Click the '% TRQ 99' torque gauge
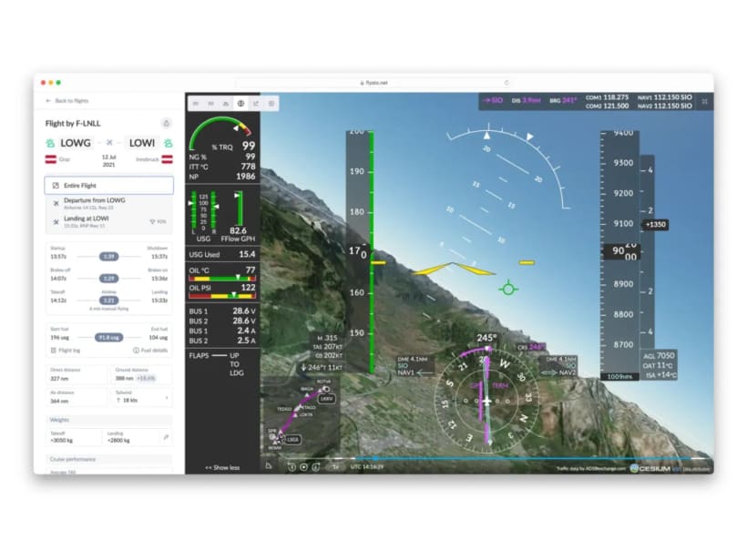747x560 pixels. pos(222,134)
